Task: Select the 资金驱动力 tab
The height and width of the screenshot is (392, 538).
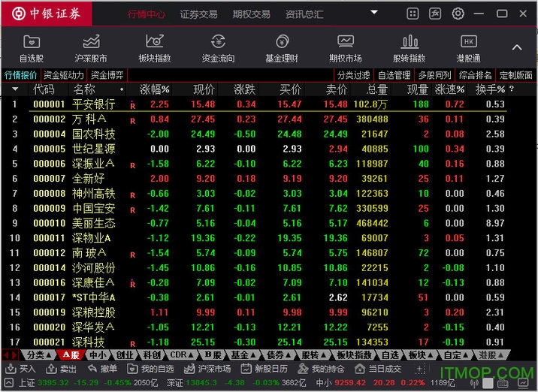Action: pos(64,75)
